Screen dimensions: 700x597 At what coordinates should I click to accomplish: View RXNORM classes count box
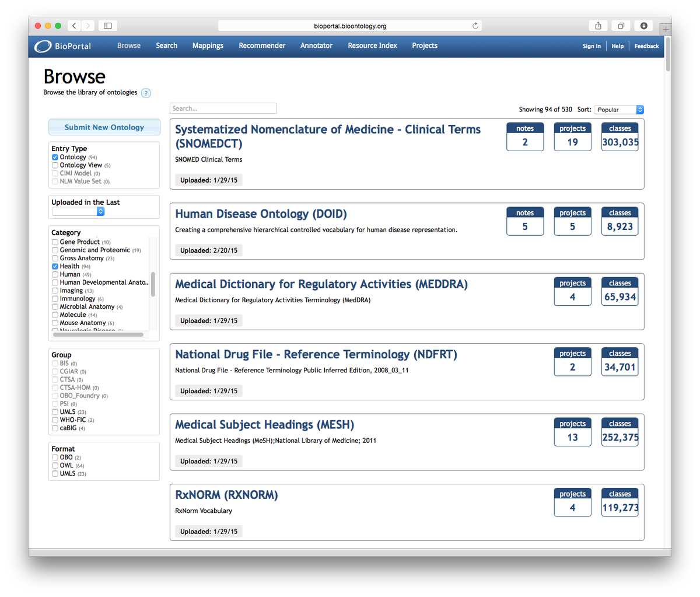[620, 502]
